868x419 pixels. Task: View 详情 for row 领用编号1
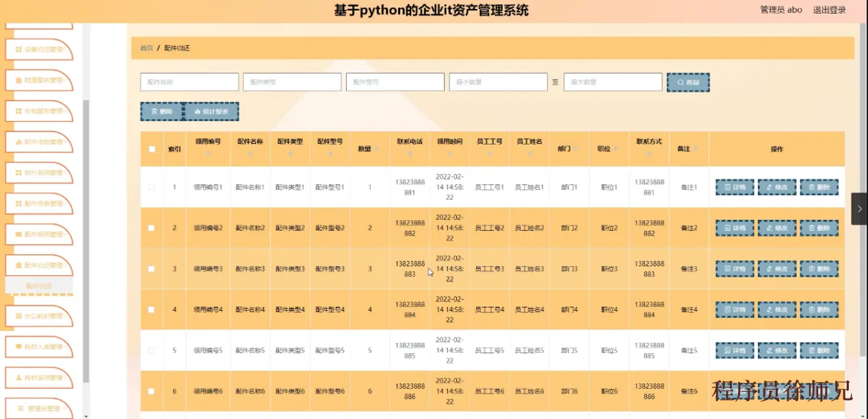tap(735, 187)
